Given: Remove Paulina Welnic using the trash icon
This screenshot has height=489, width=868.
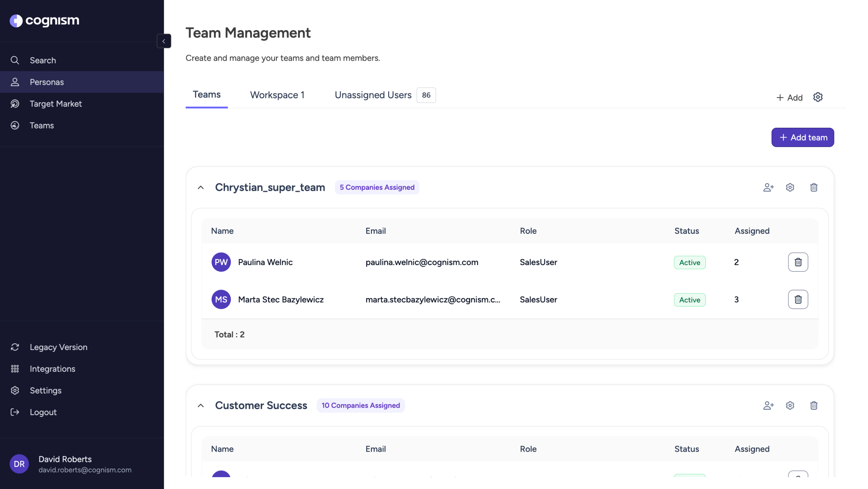Looking at the screenshot, I should point(798,262).
